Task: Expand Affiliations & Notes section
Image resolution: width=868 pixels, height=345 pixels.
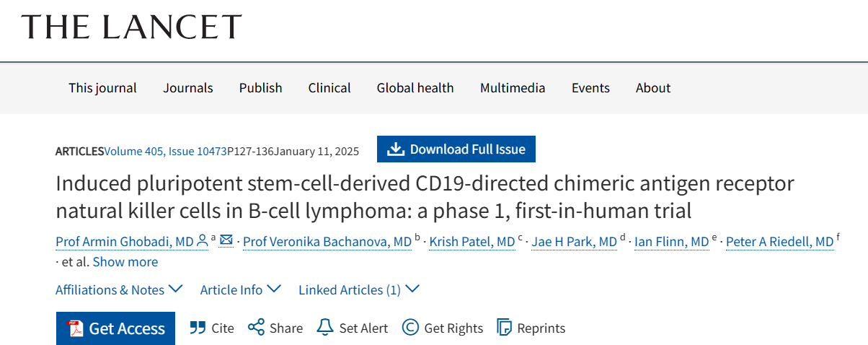Action: point(119,289)
